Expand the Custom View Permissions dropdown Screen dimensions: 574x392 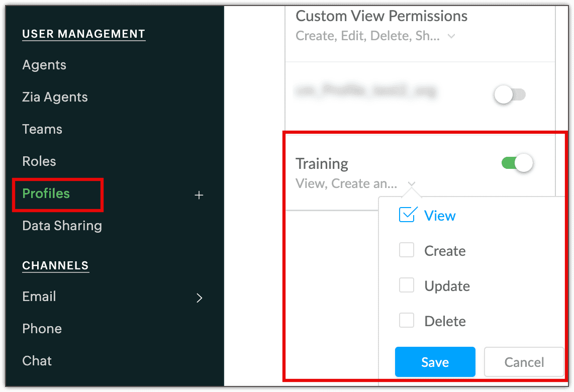pos(451,36)
